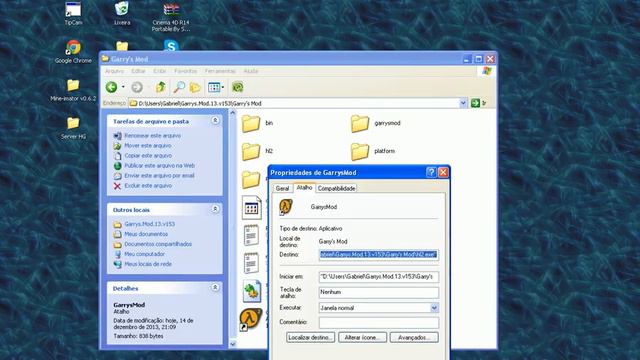This screenshot has height=360, width=640.
Task: Click the Cinema 4D R14 desktop icon
Action: (171, 10)
